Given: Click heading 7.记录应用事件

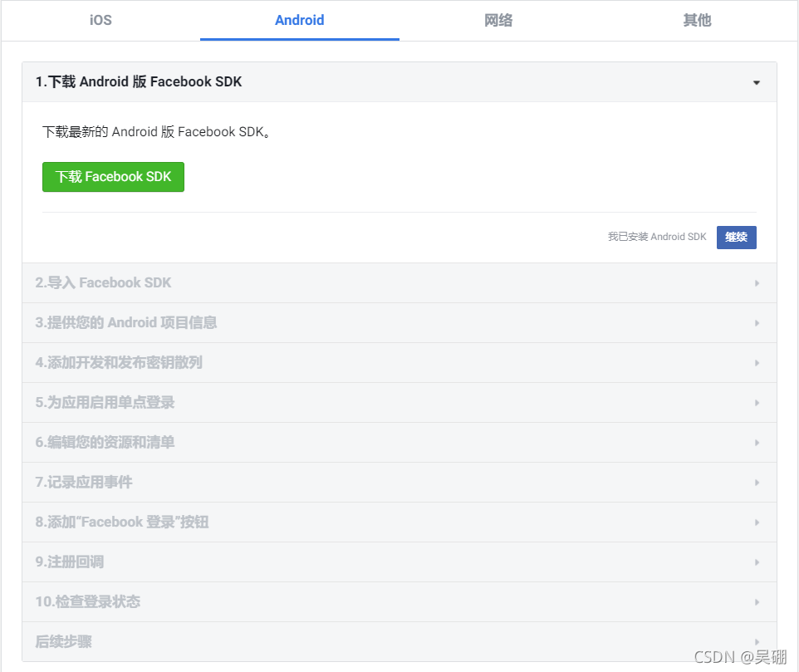Looking at the screenshot, I should [84, 482].
